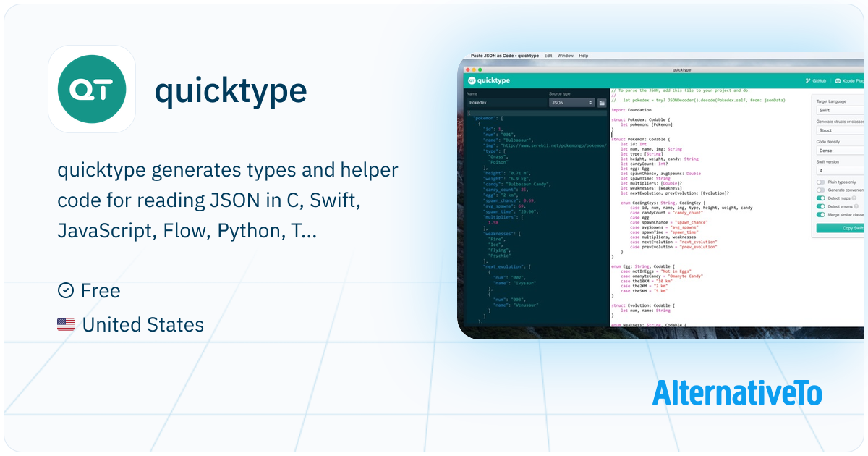The height and width of the screenshot is (456, 868).
Task: Open the Generate structs or classes dropdown
Action: (840, 130)
